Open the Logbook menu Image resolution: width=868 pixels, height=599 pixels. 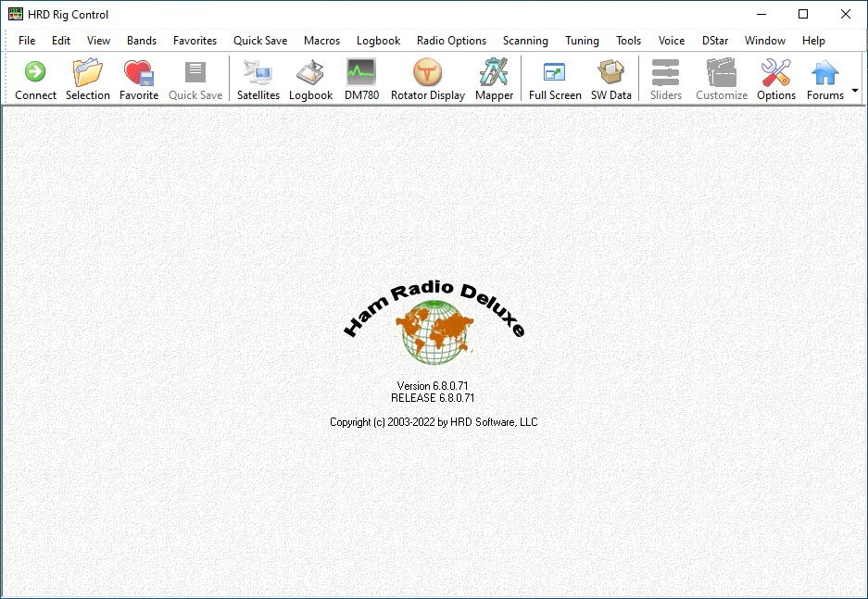tap(378, 41)
